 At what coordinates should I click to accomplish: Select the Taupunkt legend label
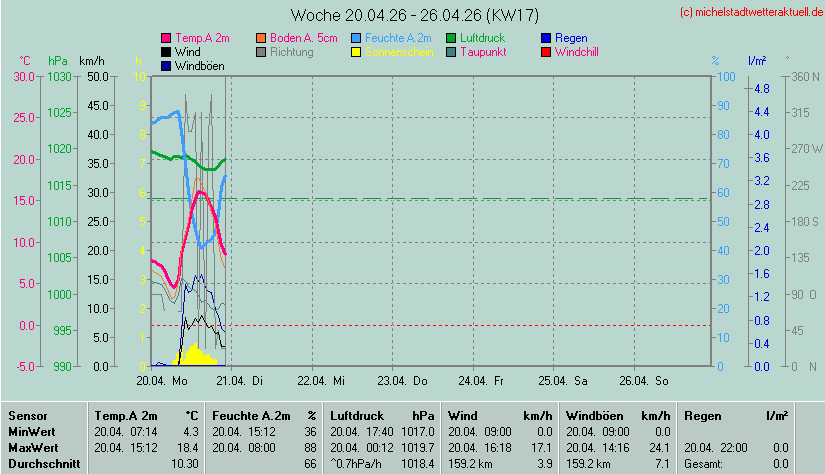[486, 51]
